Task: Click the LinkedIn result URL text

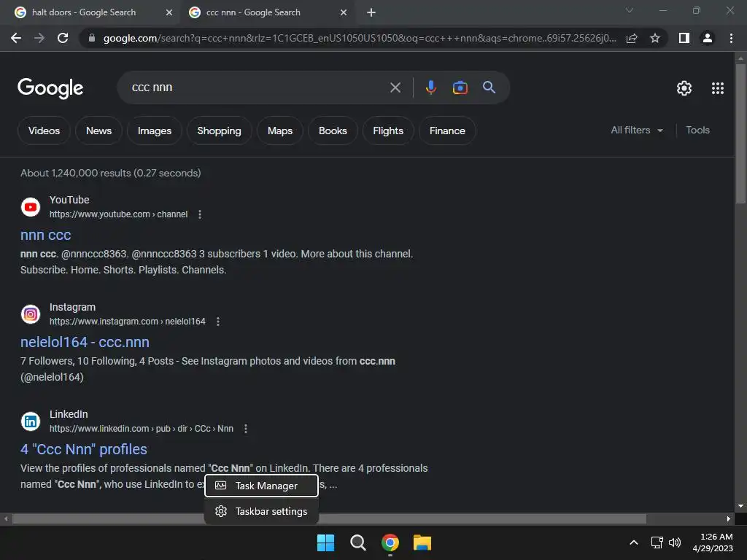Action: [x=142, y=429]
